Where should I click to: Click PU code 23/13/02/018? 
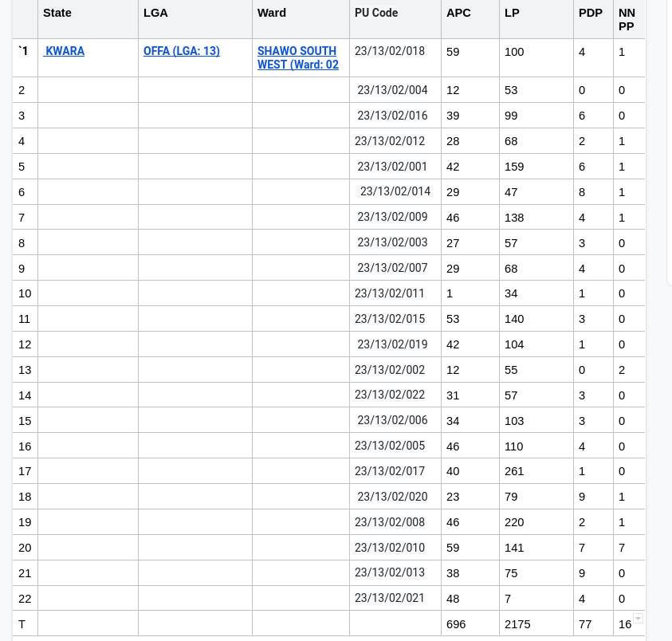coord(390,51)
